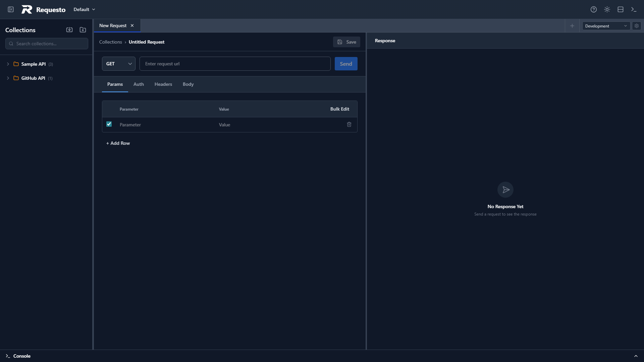Open the help menu

[593, 9]
